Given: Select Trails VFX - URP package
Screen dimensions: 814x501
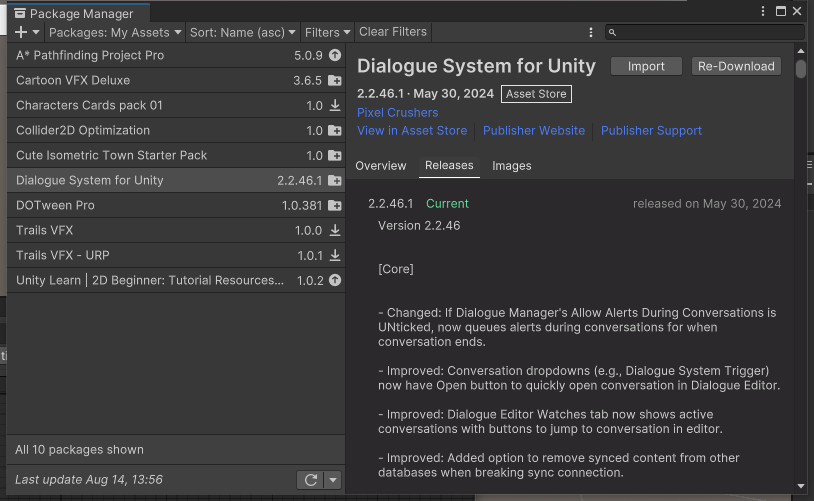Looking at the screenshot, I should tap(176, 255).
